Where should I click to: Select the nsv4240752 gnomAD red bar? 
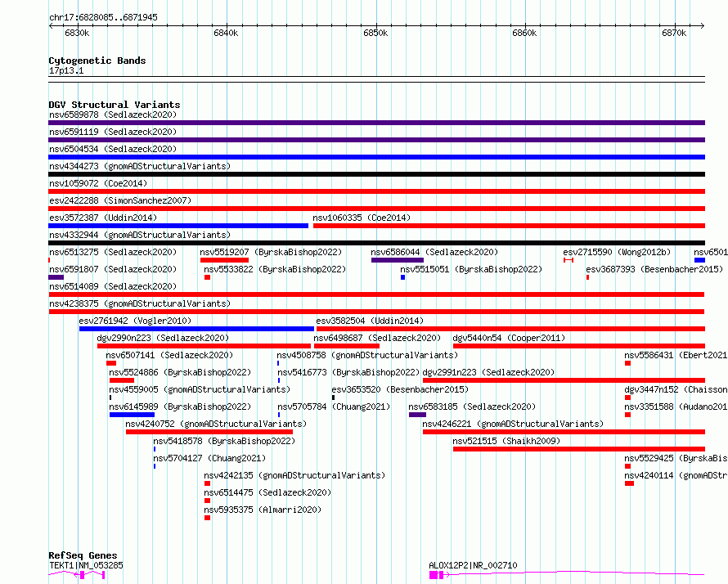click(209, 432)
